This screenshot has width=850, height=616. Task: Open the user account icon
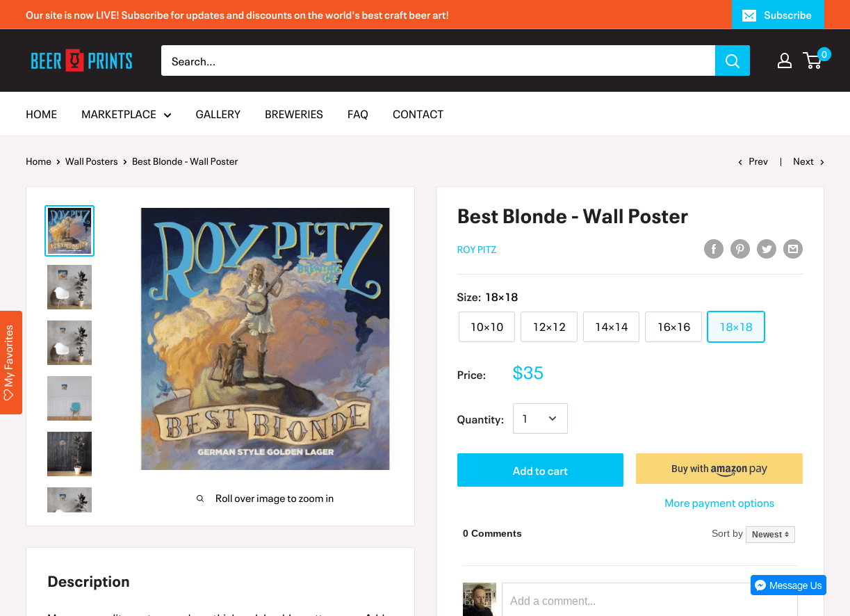(x=785, y=60)
